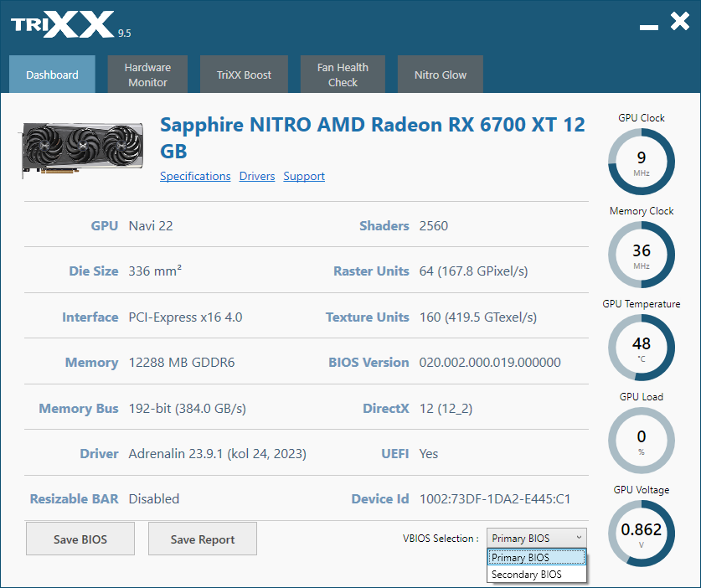The image size is (701, 588).
Task: Click the GPU Clock gauge
Action: click(641, 162)
